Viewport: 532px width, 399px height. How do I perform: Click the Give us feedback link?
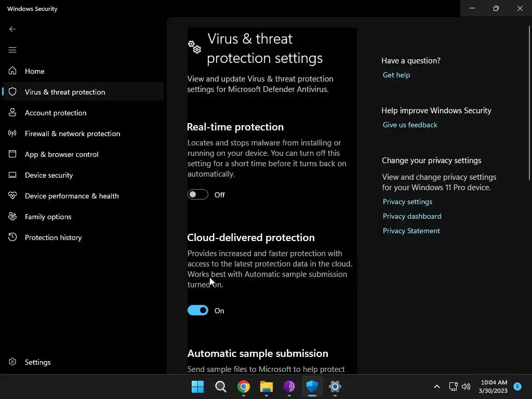pos(410,125)
